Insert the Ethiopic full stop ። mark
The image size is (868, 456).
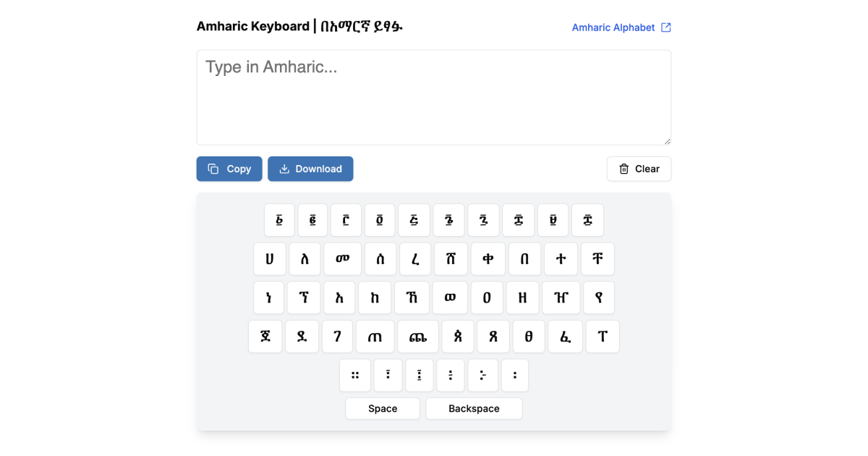pyautogui.click(x=355, y=375)
